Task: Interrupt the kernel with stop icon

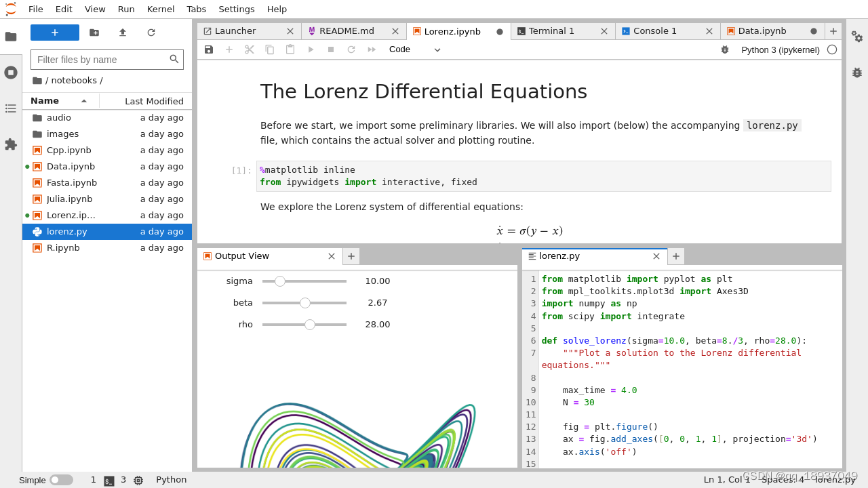Action: click(331, 49)
